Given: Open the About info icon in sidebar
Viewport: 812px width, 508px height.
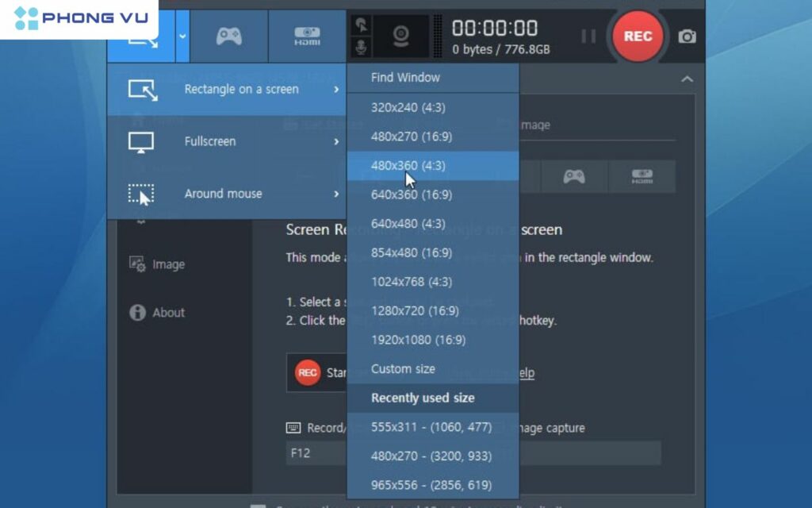Looking at the screenshot, I should pos(138,313).
